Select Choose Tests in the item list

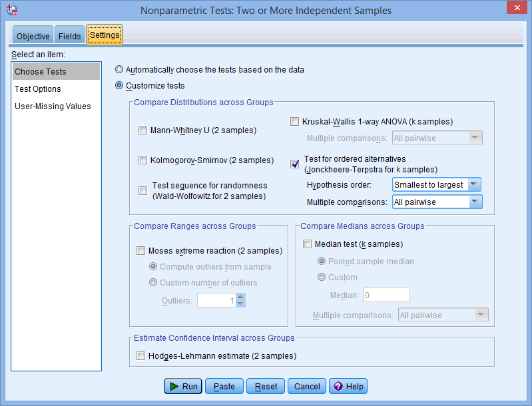click(x=57, y=72)
